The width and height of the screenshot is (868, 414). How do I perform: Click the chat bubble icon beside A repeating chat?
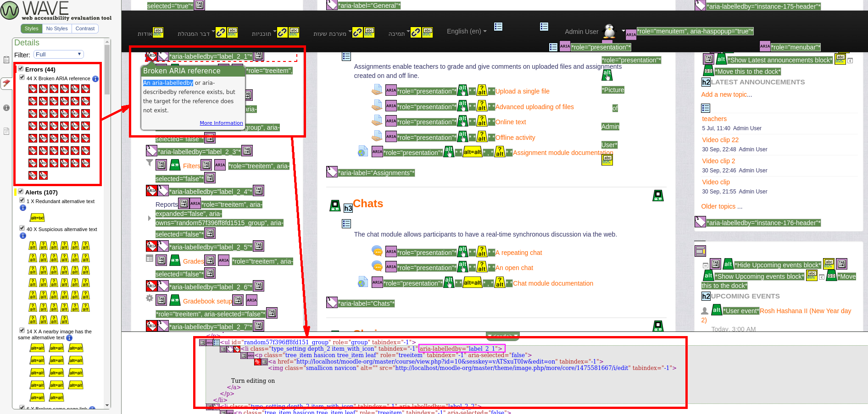(x=377, y=251)
